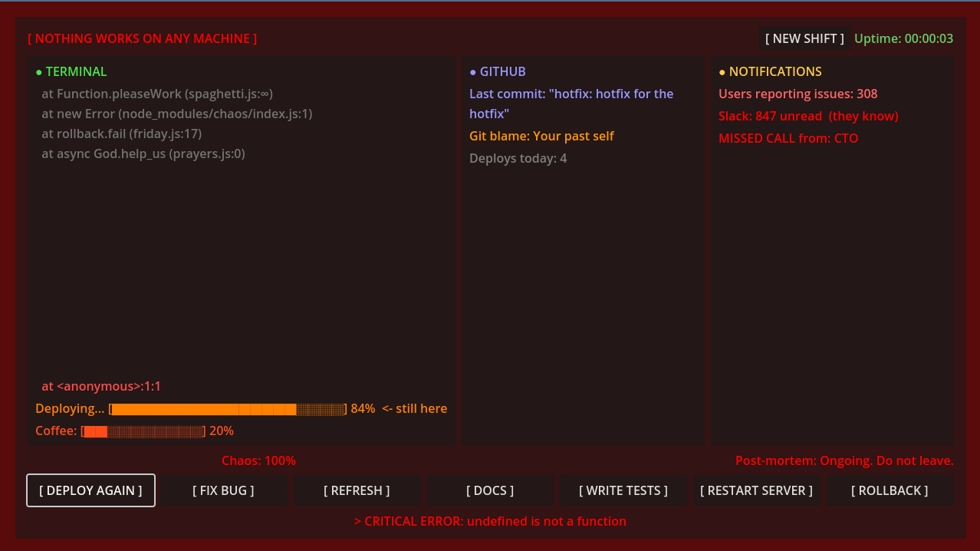
Task: Click the Deploying progress bar
Action: 229,409
